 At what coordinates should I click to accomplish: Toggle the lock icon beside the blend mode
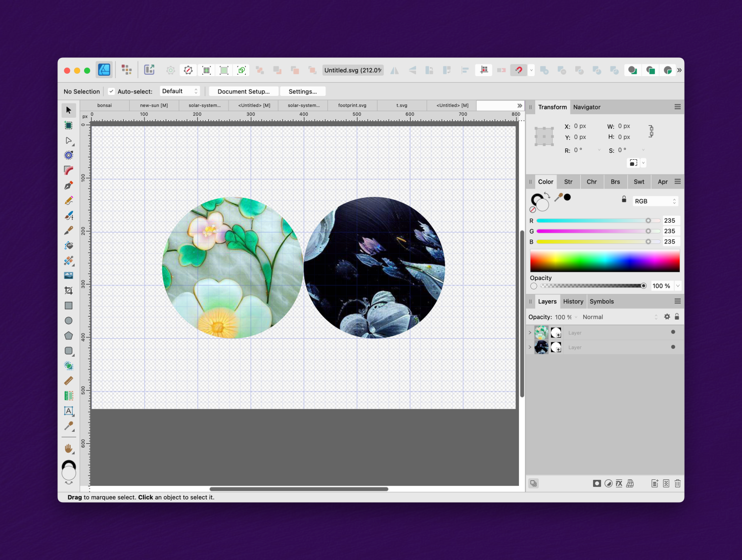[x=677, y=317]
